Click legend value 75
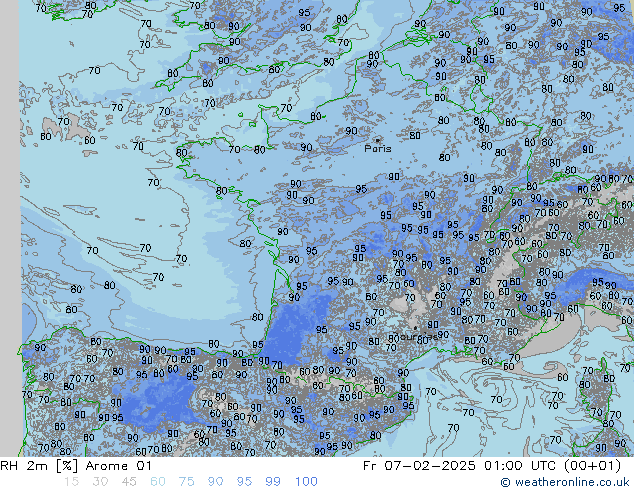The width and height of the screenshot is (634, 490). (x=186, y=482)
